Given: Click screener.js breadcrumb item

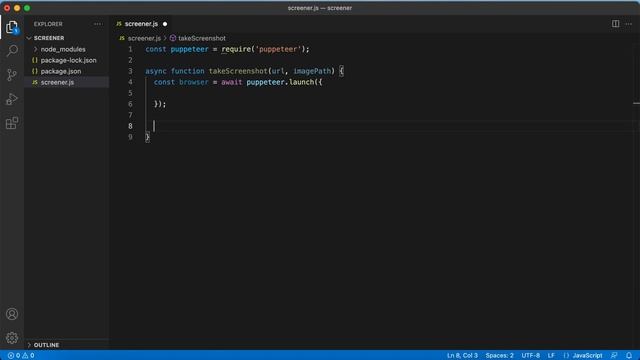Looking at the screenshot, I should [x=144, y=38].
